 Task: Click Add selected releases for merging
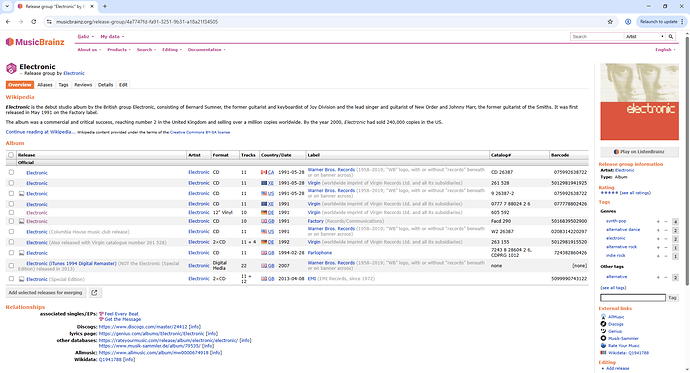45,293
